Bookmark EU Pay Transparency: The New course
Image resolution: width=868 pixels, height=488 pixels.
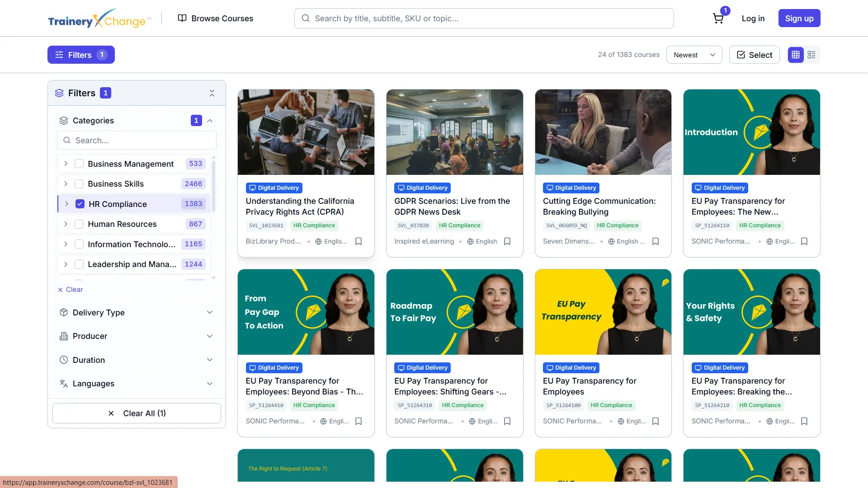pyautogui.click(x=804, y=241)
